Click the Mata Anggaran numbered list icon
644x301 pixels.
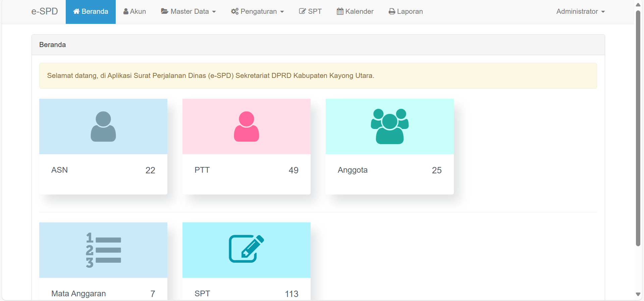click(103, 250)
